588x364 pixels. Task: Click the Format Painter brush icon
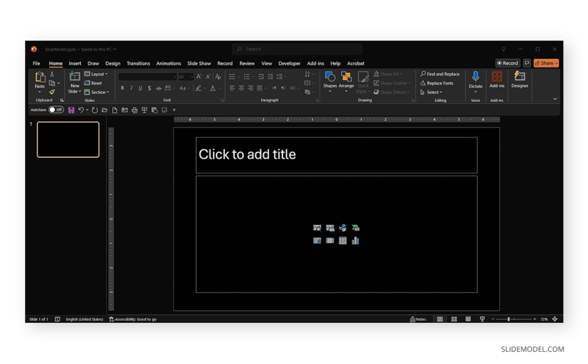tap(52, 91)
